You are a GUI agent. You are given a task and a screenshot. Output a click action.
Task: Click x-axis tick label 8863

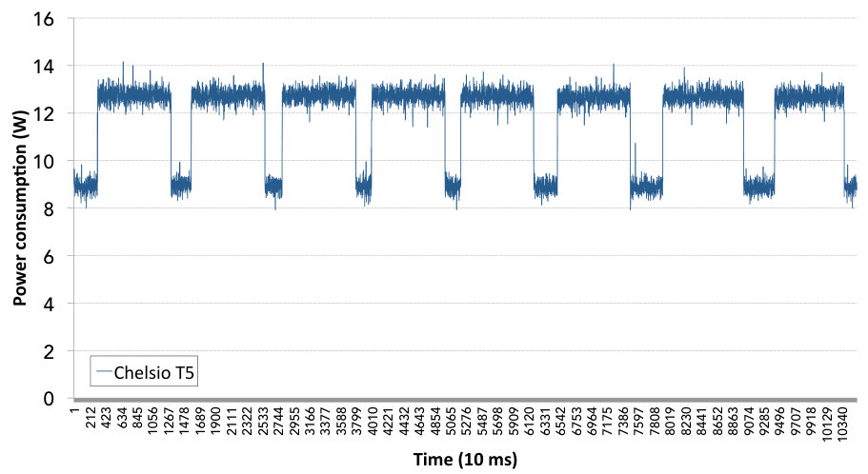click(x=734, y=421)
